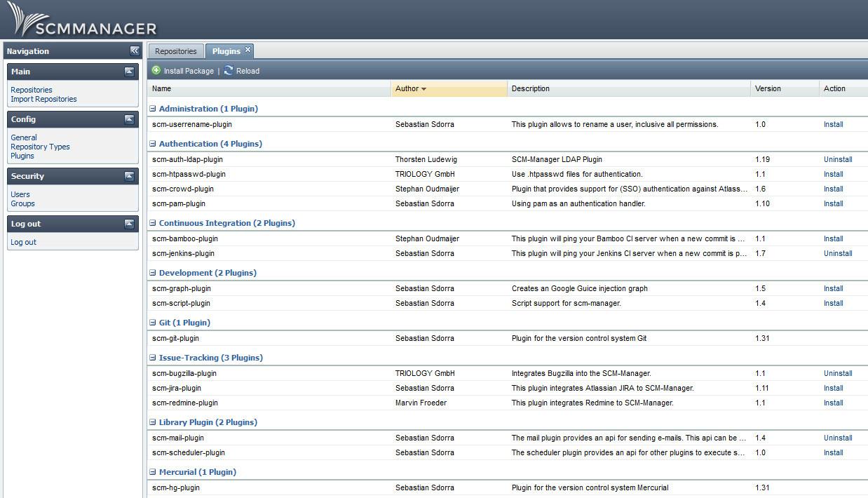Viewport: 868px width, 498px height.
Task: Open the Users security page
Action: tap(20, 194)
